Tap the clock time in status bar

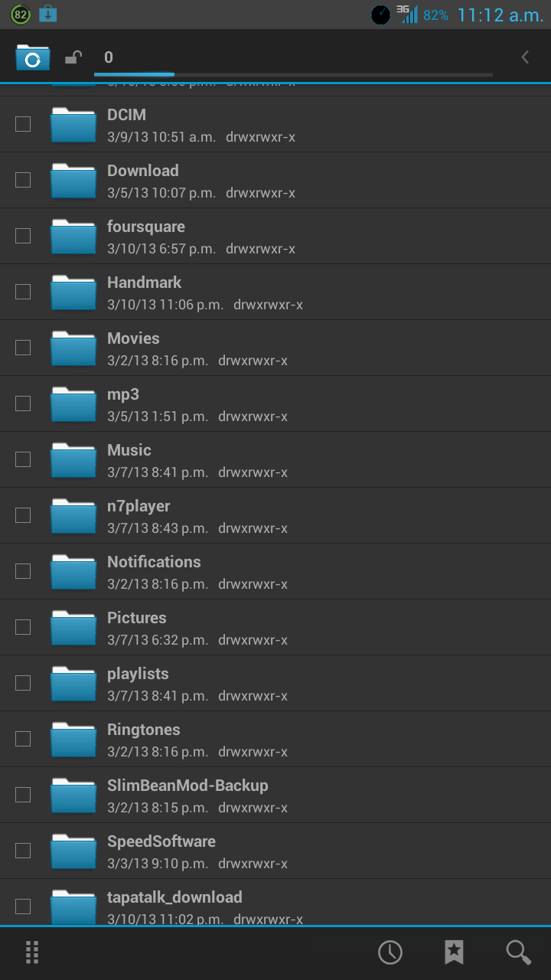[500, 15]
